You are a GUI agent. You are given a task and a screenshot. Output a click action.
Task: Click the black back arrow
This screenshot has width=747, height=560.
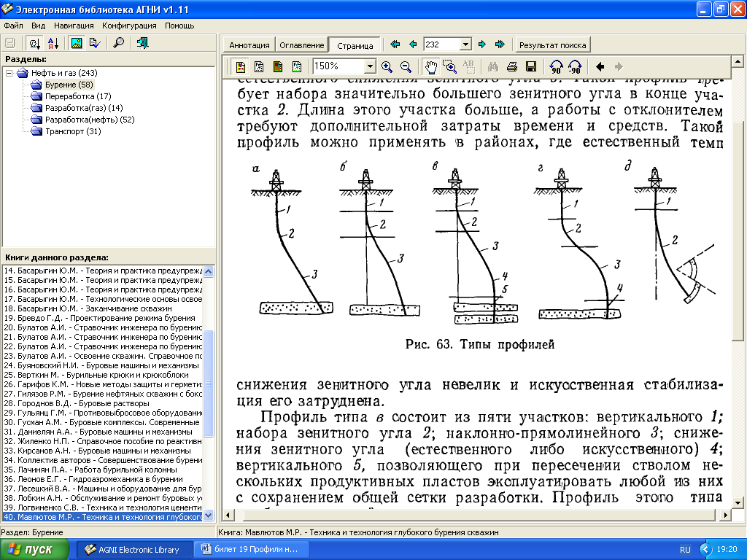click(x=600, y=66)
